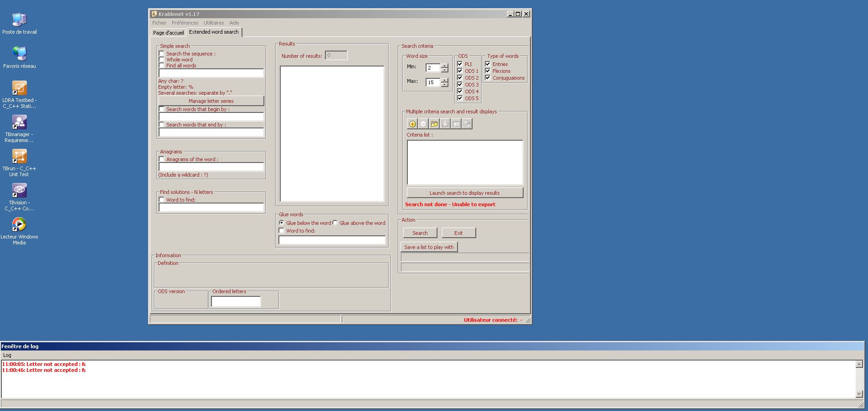Select TBvision desktop shortcut
This screenshot has height=411, width=868.
(19, 197)
